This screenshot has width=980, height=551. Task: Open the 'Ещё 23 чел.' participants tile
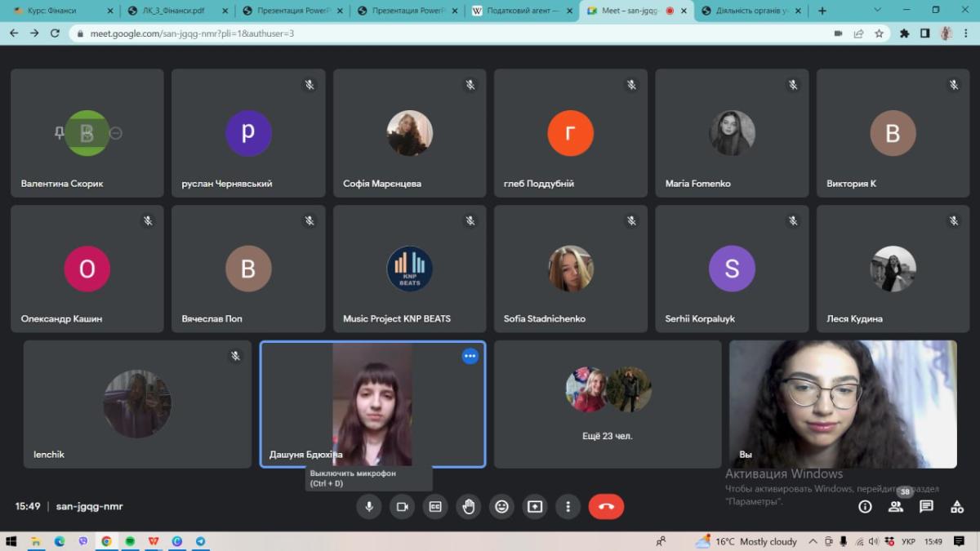point(608,404)
